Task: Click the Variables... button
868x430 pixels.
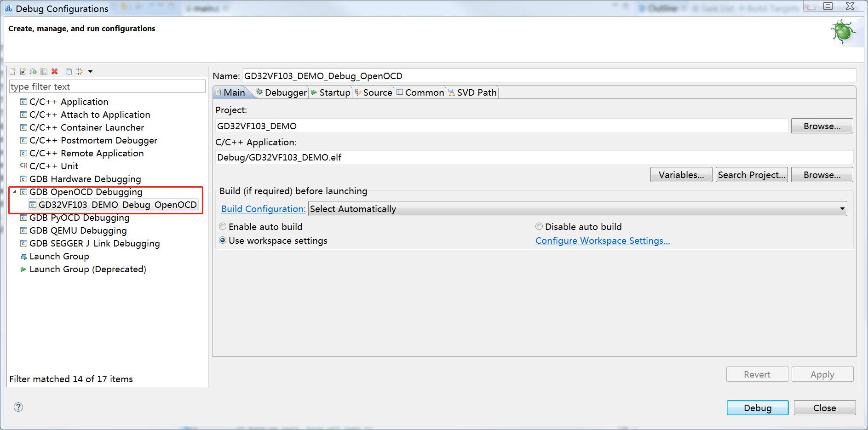Action: point(681,175)
